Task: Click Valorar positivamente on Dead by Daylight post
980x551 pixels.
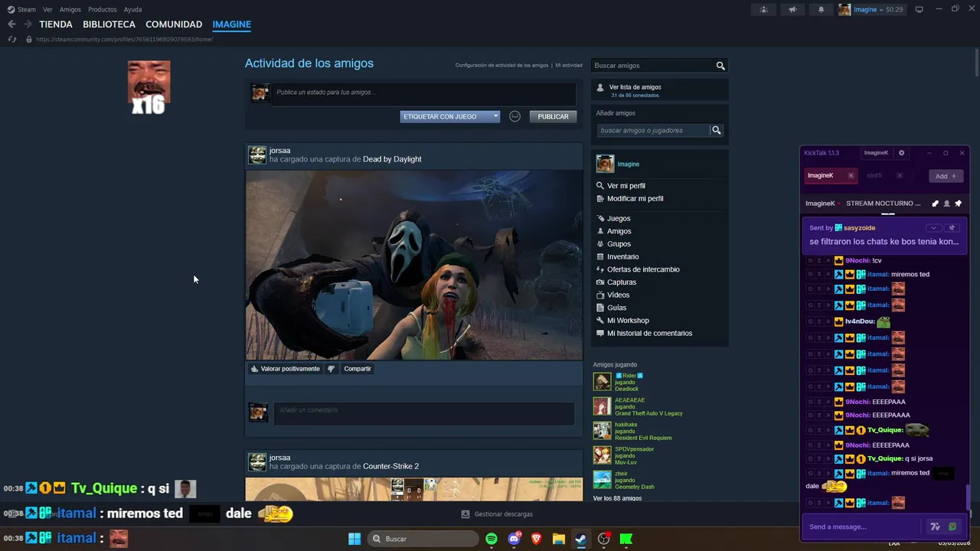Action: click(x=285, y=369)
